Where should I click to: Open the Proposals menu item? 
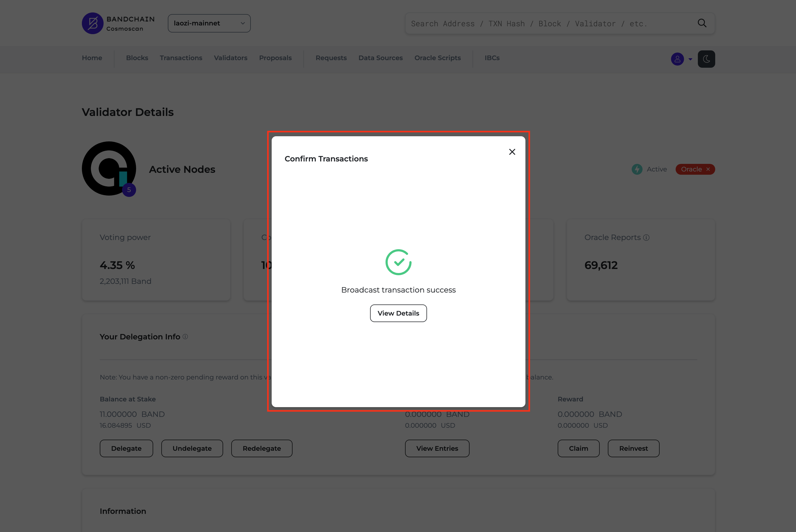275,58
